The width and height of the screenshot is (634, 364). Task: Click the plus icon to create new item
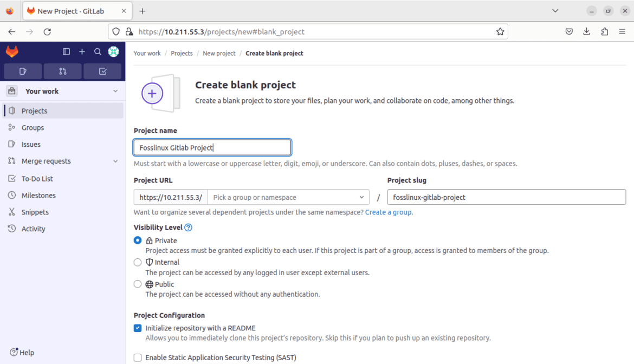pyautogui.click(x=82, y=51)
